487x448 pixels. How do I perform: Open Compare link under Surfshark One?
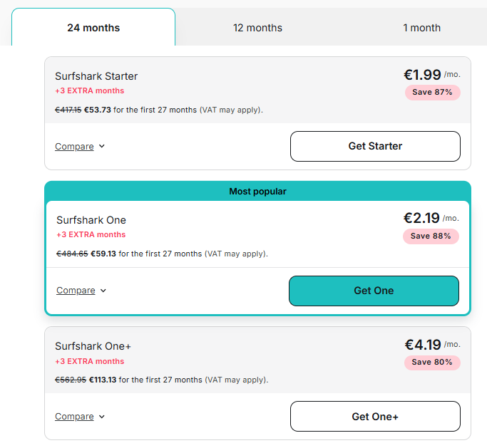(x=76, y=291)
